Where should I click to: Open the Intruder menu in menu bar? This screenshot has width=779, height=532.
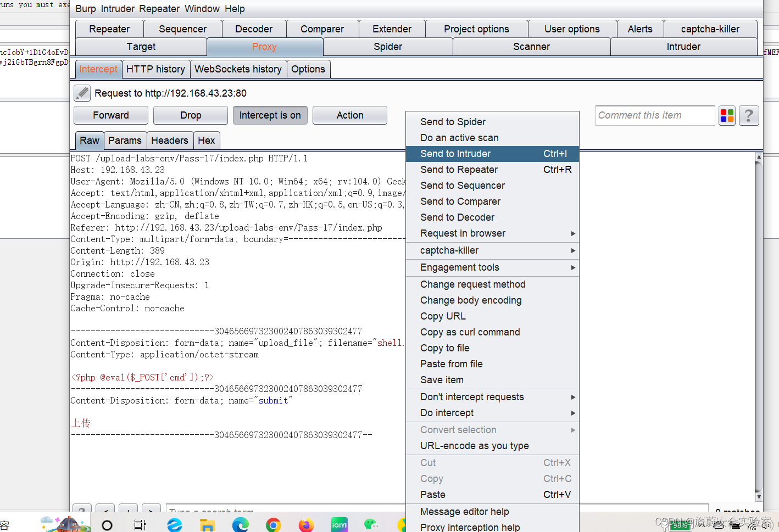(x=118, y=9)
